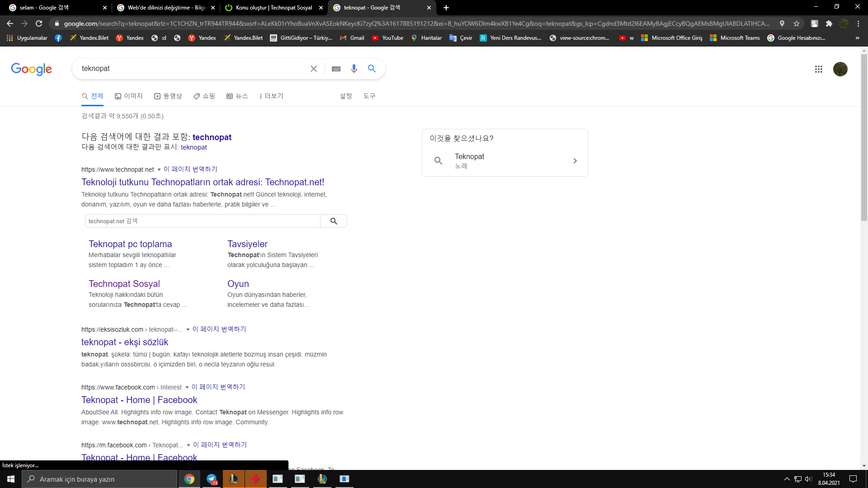The height and width of the screenshot is (488, 868).
Task: Open Telegram from the taskbar
Action: [x=212, y=479]
